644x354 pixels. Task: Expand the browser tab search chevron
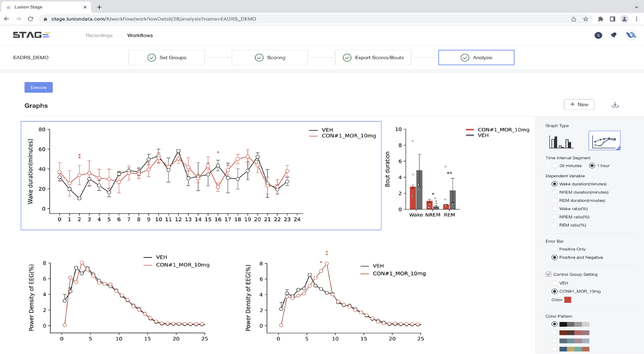pos(636,7)
